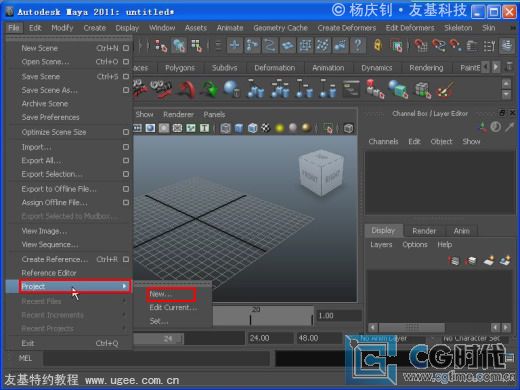Screen dimensions: 520x390
Task: Click the shelf tabs right scroll arrow
Action: click(496, 67)
